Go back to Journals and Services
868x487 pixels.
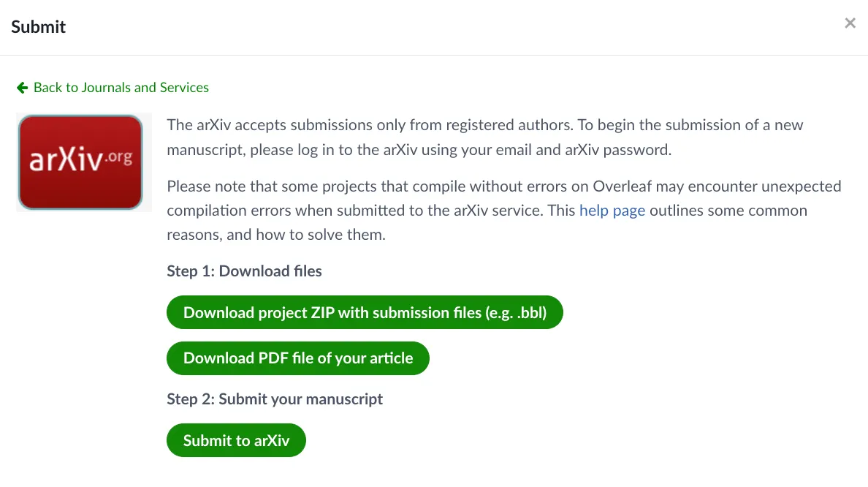point(121,88)
